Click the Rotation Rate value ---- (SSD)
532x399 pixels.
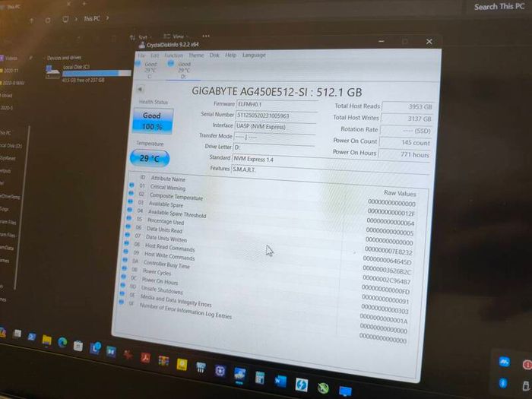point(406,131)
